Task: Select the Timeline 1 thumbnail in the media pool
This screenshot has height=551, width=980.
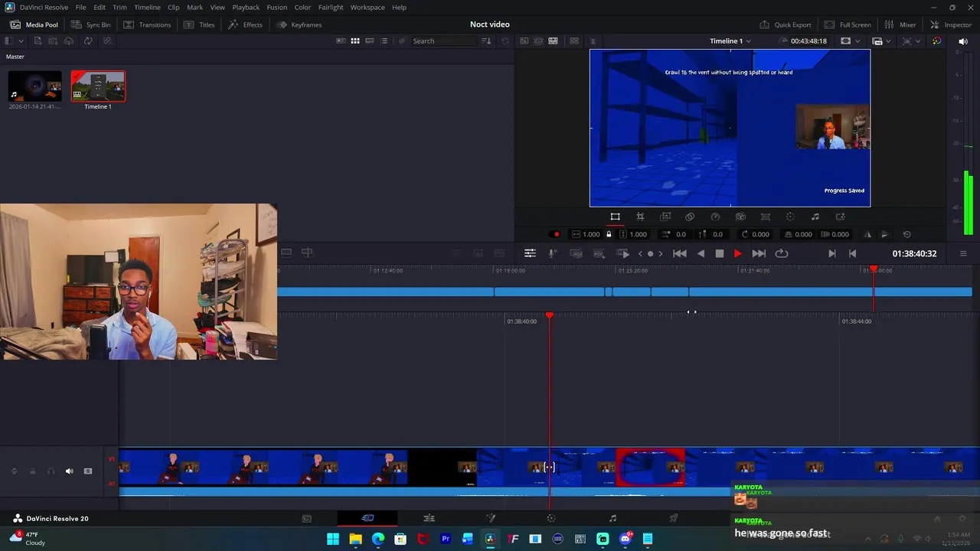Action: coord(98,86)
